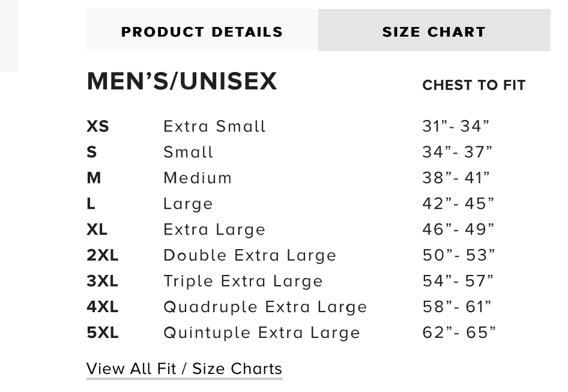568x392 pixels.
Task: Choose the 4XL size label
Action: click(x=102, y=307)
